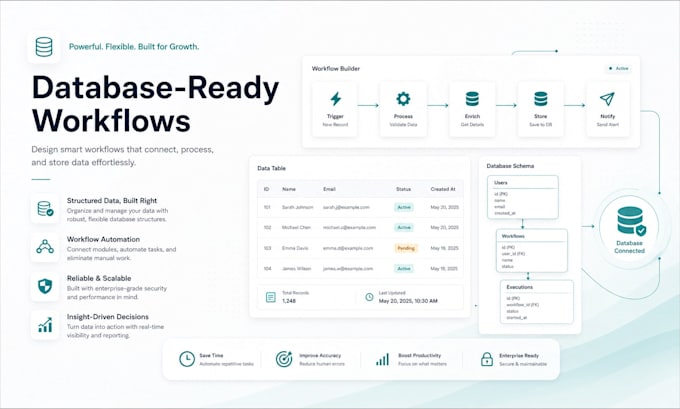Click the Insight-Driven Decisions heading

[x=108, y=317]
